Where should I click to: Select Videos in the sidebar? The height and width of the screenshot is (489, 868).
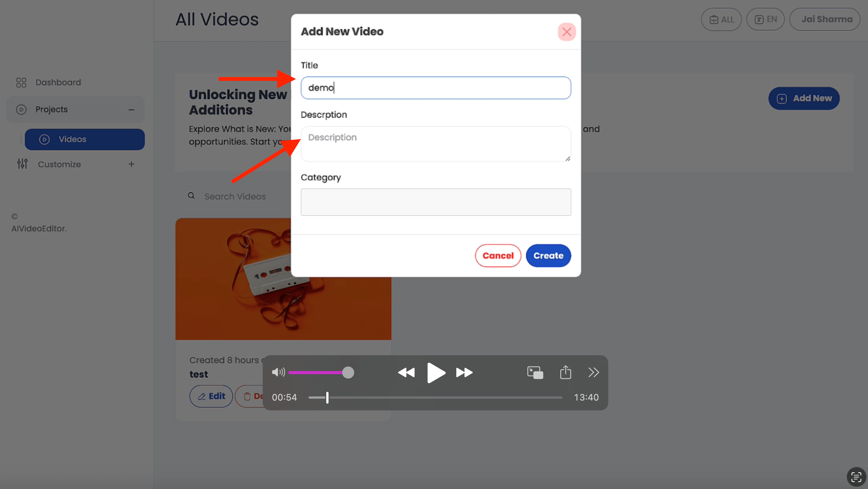point(85,139)
